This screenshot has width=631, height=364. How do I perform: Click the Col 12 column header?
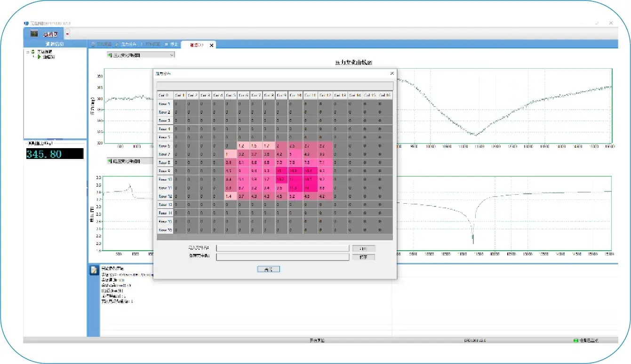tap(325, 95)
